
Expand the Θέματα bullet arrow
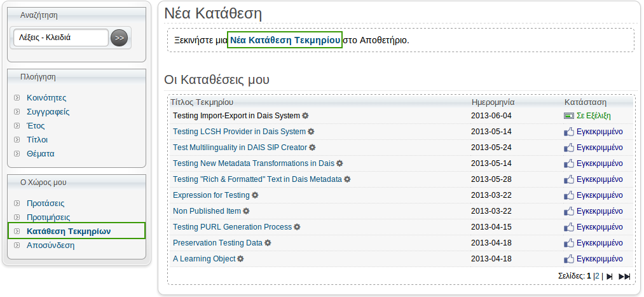[x=17, y=154]
